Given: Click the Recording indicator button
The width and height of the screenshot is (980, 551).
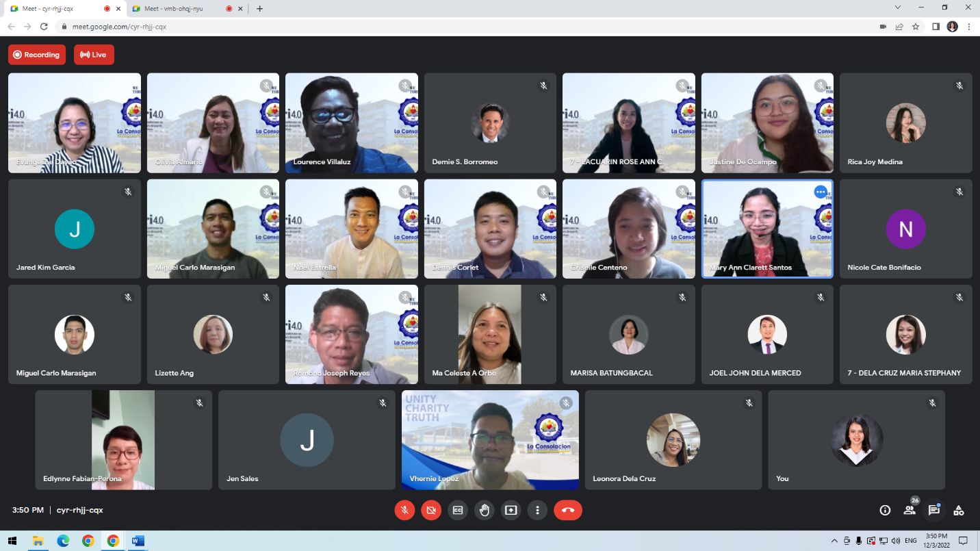Looking at the screenshot, I should (x=37, y=55).
